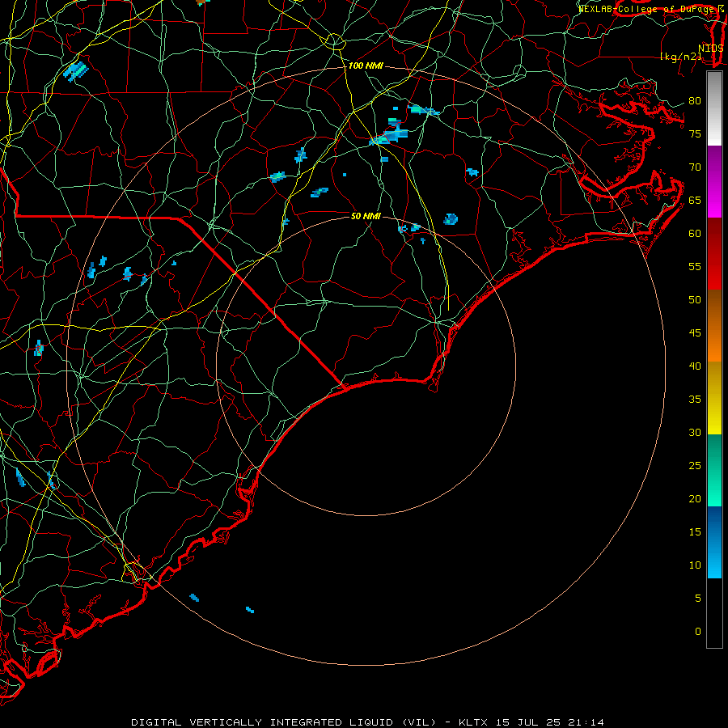Click the 65 value on the color scale
The image size is (728, 728).
point(695,200)
